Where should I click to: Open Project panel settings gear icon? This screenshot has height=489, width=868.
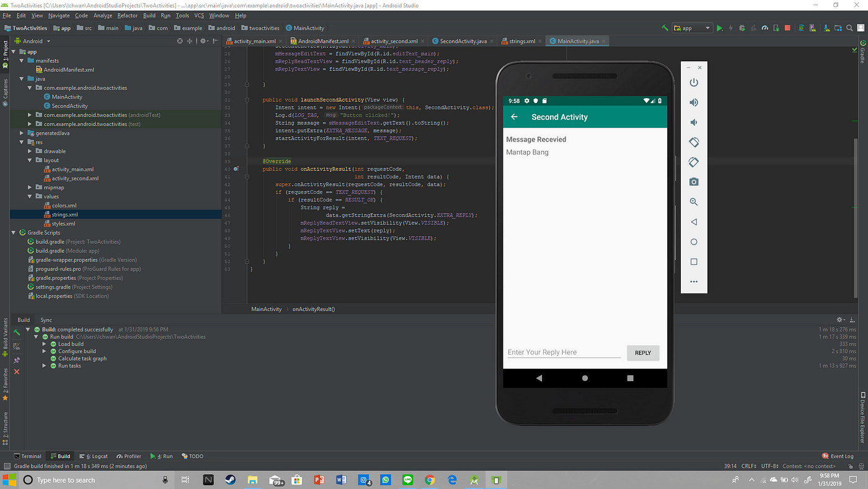202,41
